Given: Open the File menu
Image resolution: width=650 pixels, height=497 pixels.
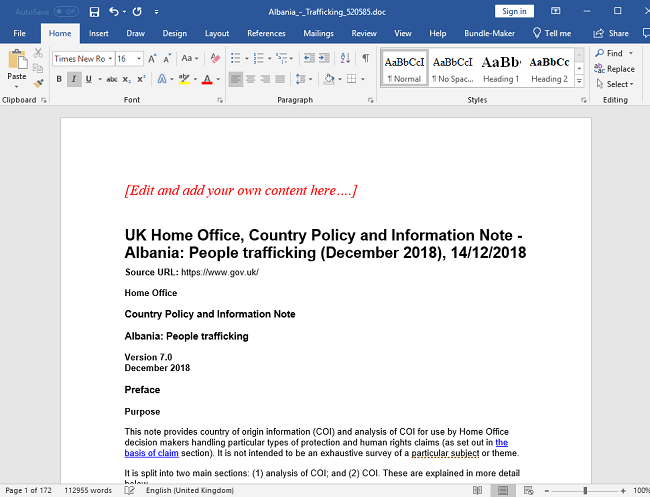Looking at the screenshot, I should point(19,34).
